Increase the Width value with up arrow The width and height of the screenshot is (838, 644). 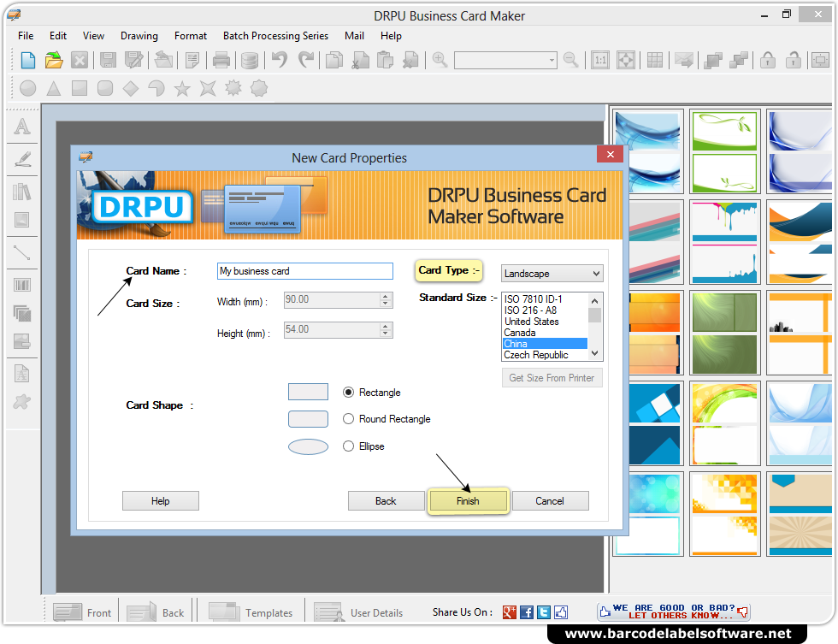point(386,296)
